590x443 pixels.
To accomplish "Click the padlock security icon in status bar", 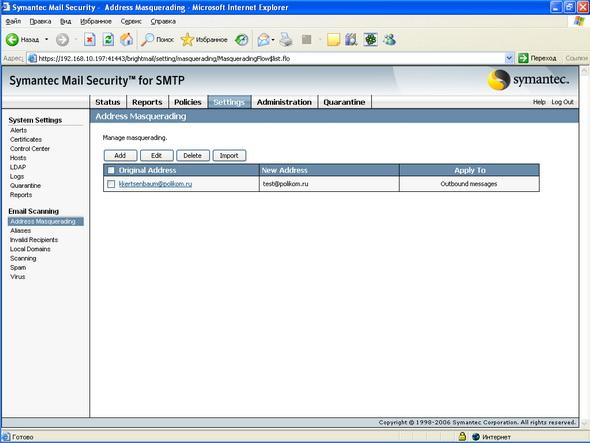I will pos(462,437).
